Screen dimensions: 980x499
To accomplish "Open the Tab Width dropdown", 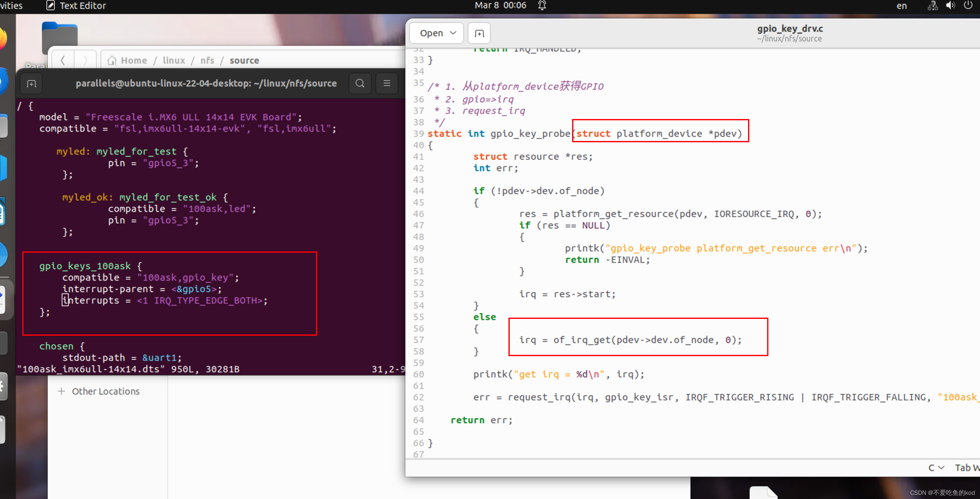I will pyautogui.click(x=967, y=467).
